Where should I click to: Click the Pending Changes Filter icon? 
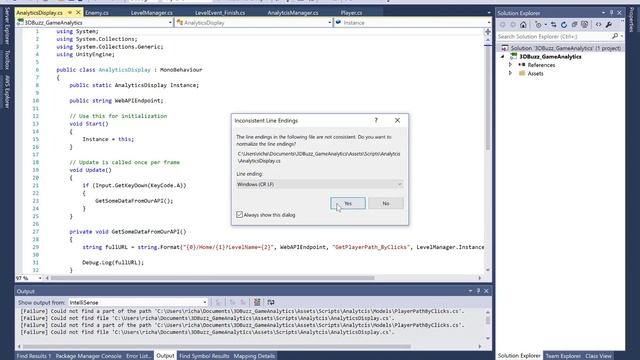click(x=539, y=25)
